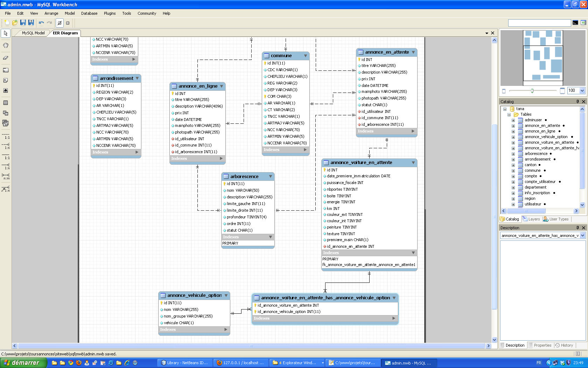Select the new Layer tool
588x368 pixels.
click(x=6, y=70)
